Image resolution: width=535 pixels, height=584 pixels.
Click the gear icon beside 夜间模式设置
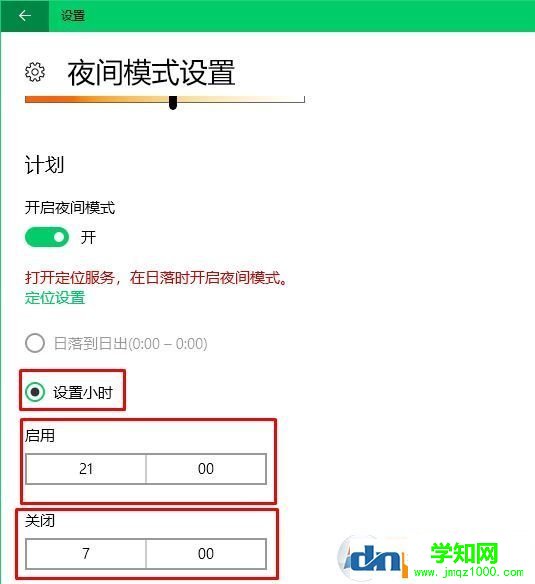point(35,72)
